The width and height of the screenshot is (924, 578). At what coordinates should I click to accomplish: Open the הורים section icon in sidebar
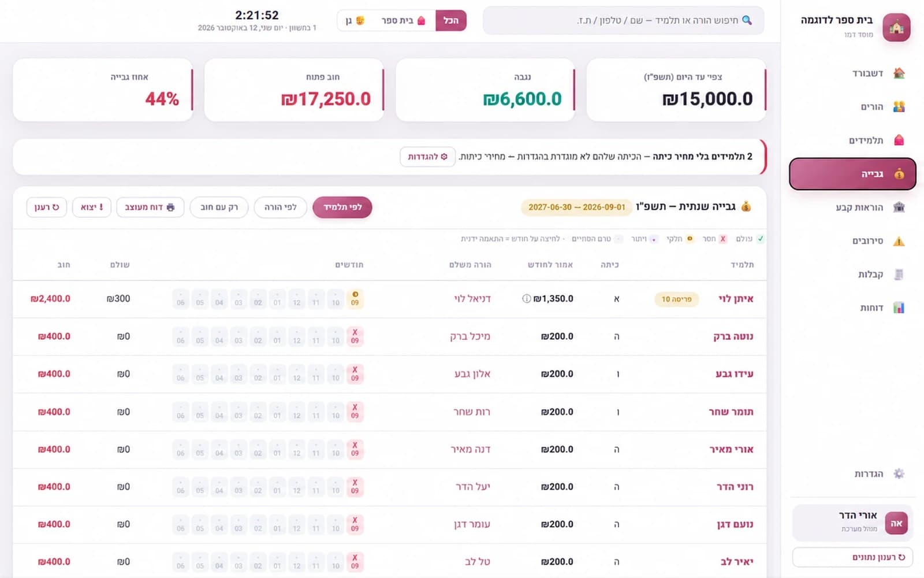pos(899,107)
